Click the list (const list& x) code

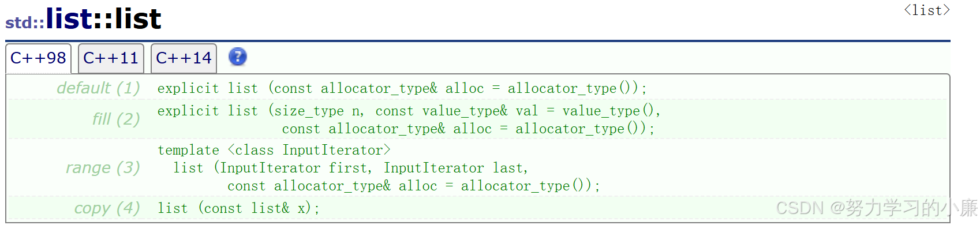tap(238, 208)
